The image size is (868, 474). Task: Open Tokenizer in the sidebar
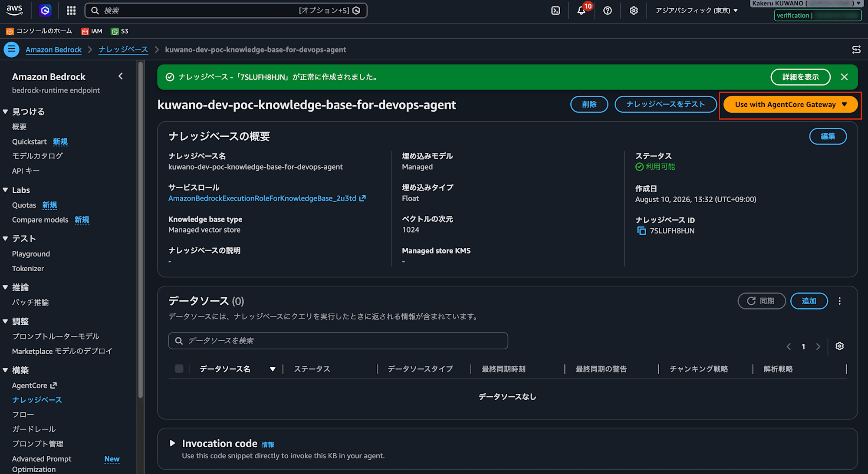(28, 269)
